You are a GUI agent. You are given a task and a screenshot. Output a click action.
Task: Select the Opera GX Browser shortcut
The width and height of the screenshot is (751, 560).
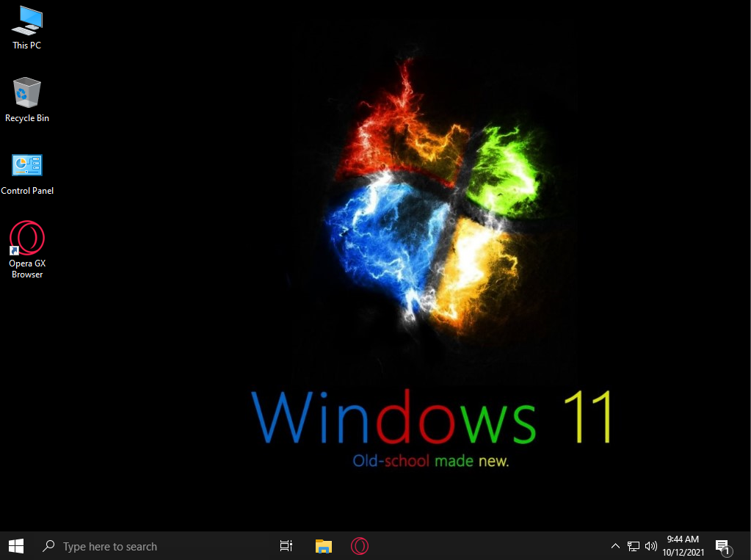(27, 249)
